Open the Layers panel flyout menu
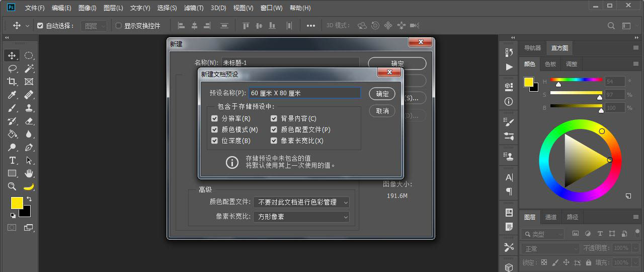Screen dimensions: 644x272 [x=636, y=217]
